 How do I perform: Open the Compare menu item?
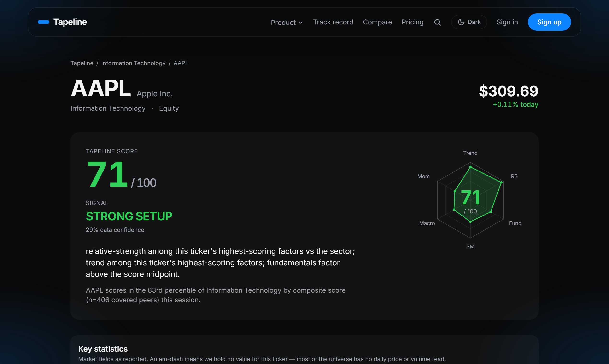(x=377, y=22)
